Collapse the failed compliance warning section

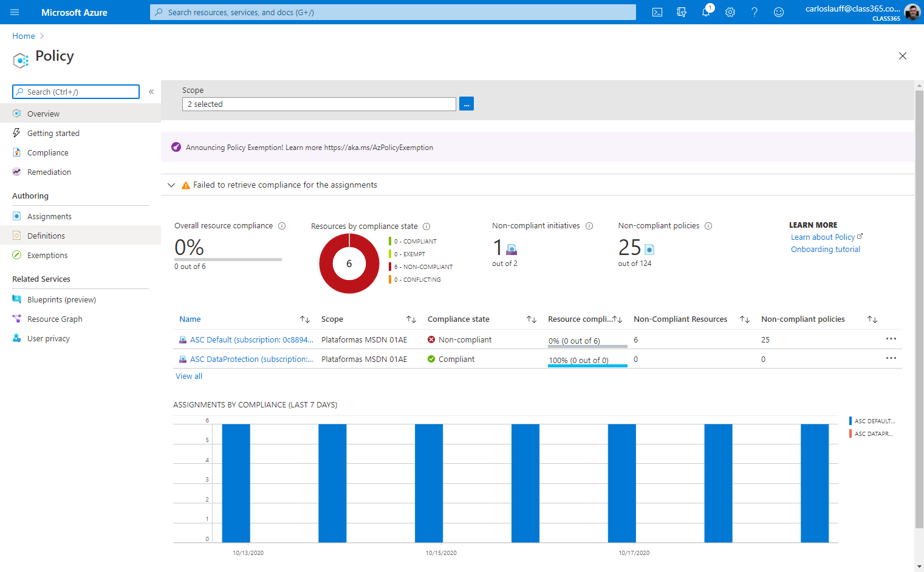click(171, 185)
